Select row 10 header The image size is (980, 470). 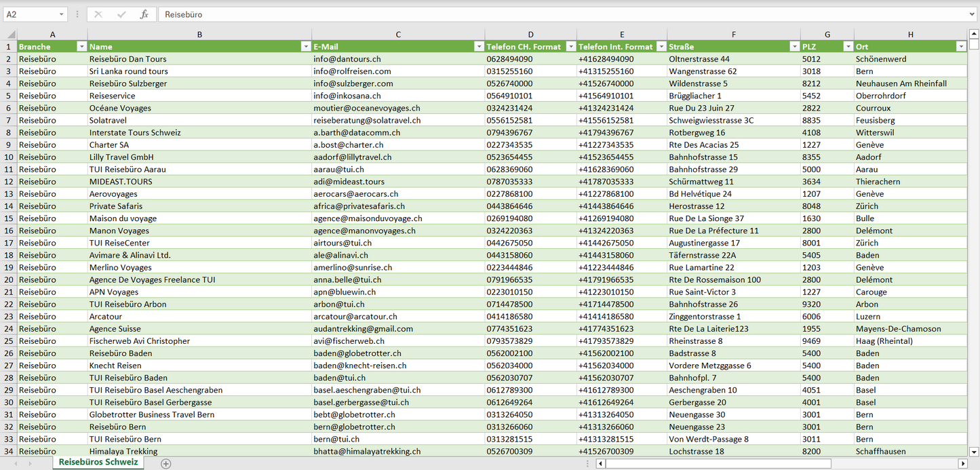9,157
